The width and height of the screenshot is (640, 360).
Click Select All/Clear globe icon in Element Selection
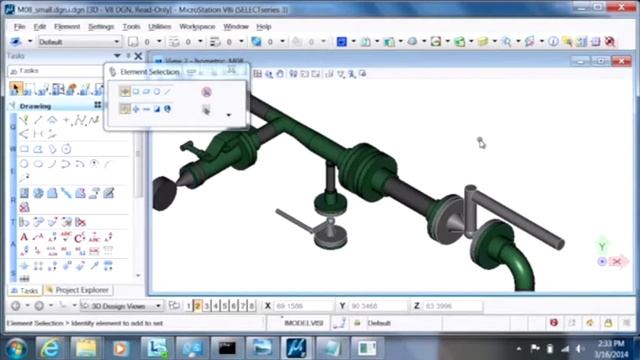click(167, 109)
